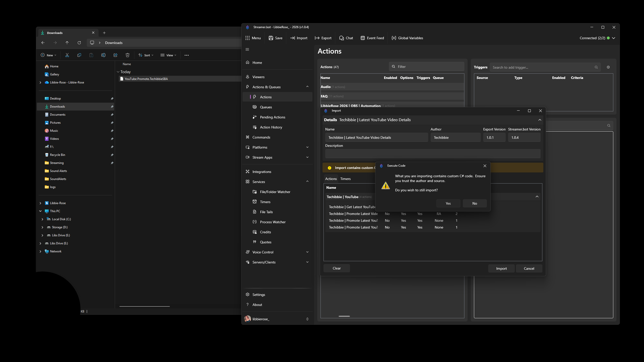This screenshot has height=362, width=644.
Task: Open Pending Actions in the sidebar
Action: click(277, 117)
